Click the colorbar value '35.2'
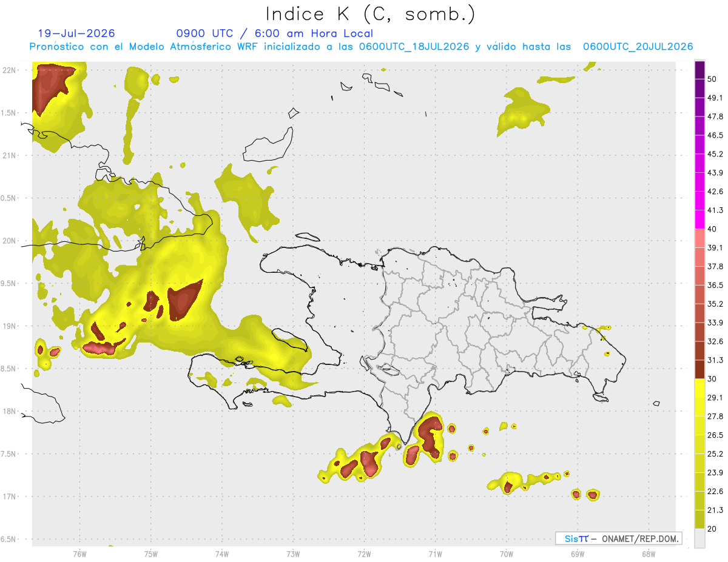728x562 pixels. coord(716,304)
